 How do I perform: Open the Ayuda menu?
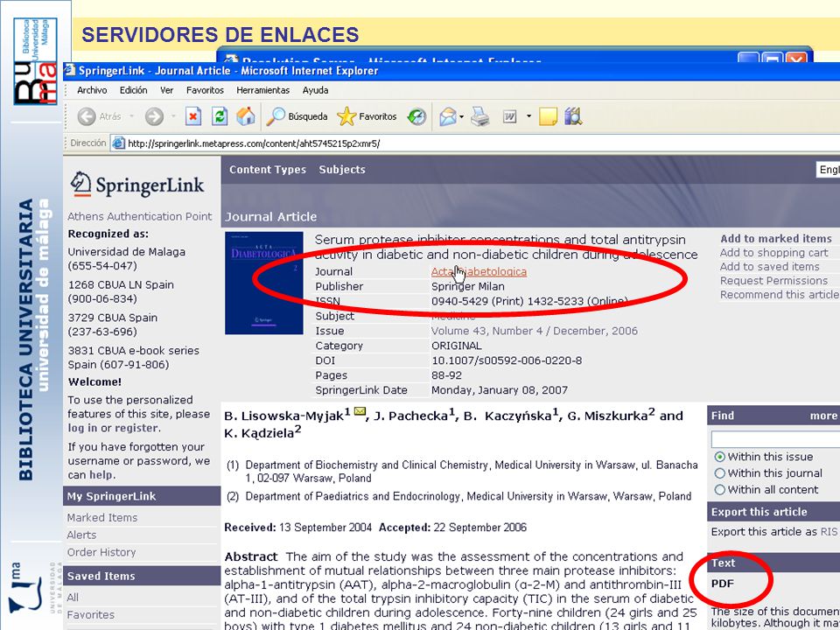coord(316,90)
